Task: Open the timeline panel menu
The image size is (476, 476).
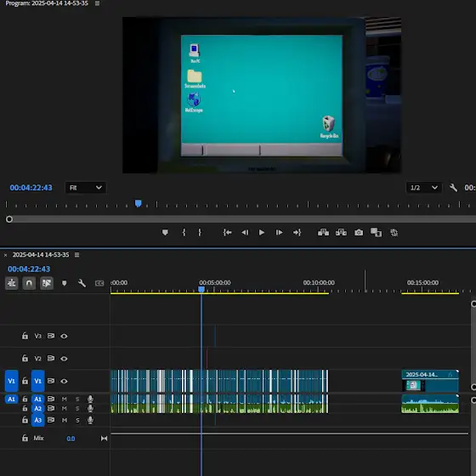Action: (76, 255)
